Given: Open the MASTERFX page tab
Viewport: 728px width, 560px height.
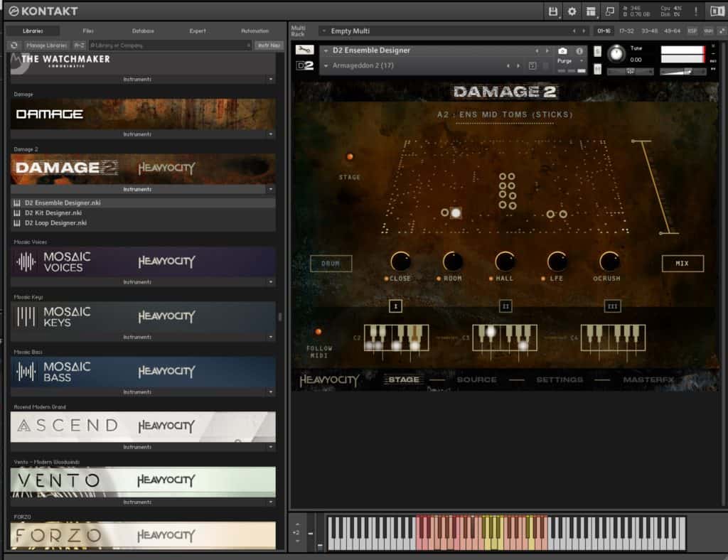Looking at the screenshot, I should [648, 380].
